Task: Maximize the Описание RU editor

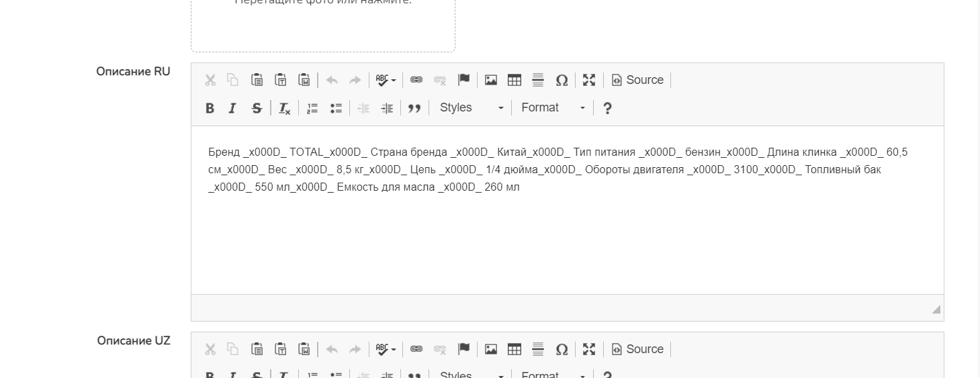Action: tap(589, 81)
